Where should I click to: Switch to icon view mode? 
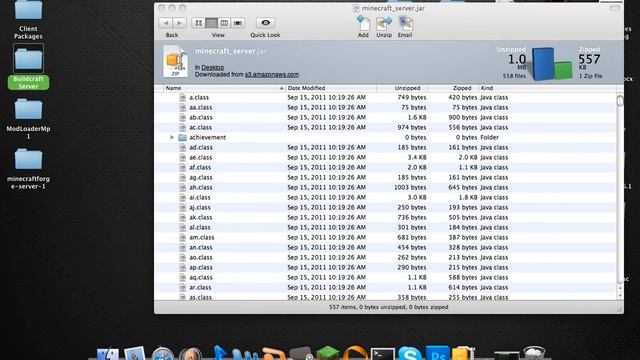pyautogui.click(x=198, y=23)
